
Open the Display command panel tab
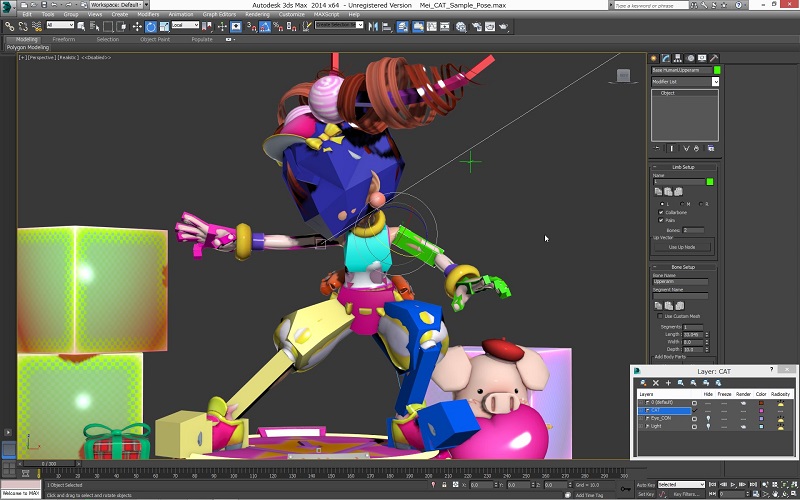pos(702,58)
